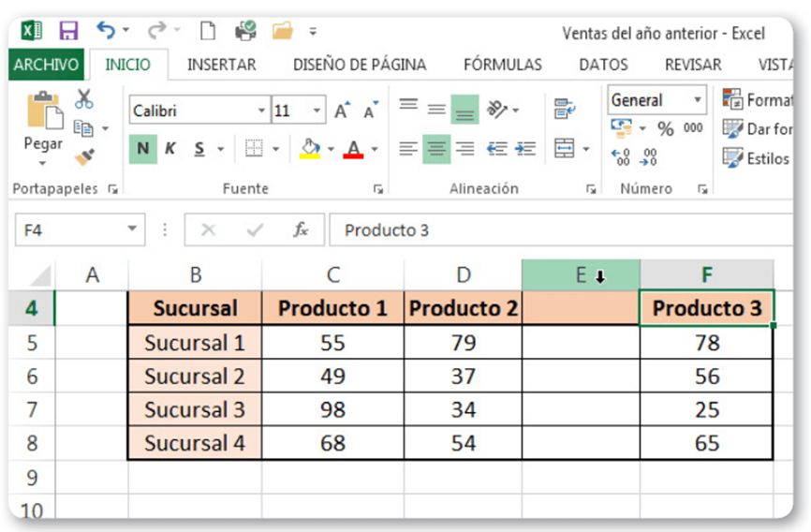Click the wrap text icon
The width and height of the screenshot is (811, 532).
(565, 109)
